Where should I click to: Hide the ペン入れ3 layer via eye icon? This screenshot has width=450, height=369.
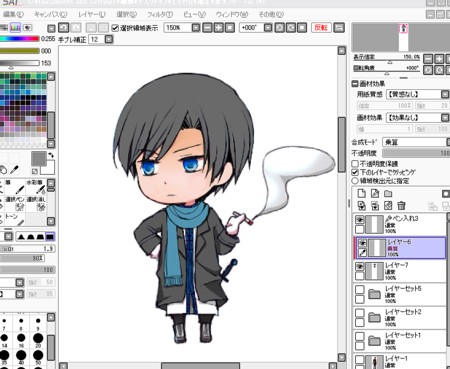tap(359, 220)
